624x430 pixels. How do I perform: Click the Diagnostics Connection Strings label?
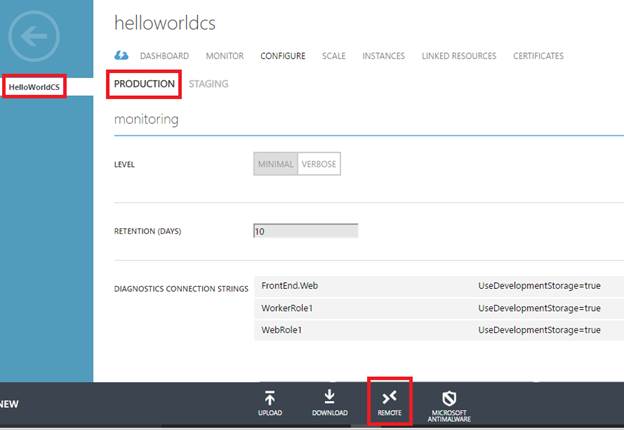click(181, 289)
